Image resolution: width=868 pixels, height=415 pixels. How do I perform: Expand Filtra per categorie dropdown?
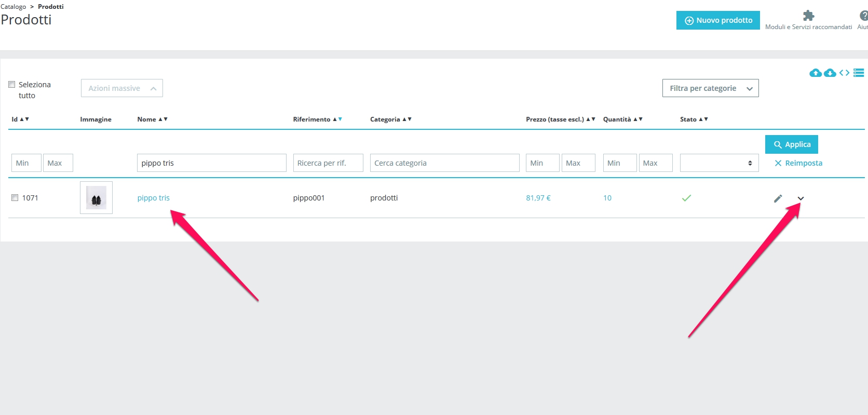(711, 88)
